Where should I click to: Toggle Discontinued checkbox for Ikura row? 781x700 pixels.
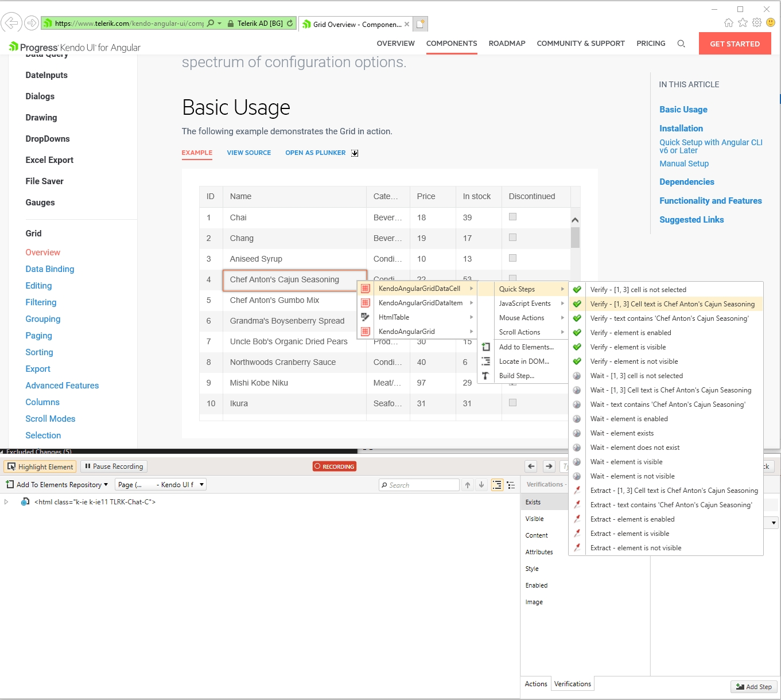pos(513,402)
